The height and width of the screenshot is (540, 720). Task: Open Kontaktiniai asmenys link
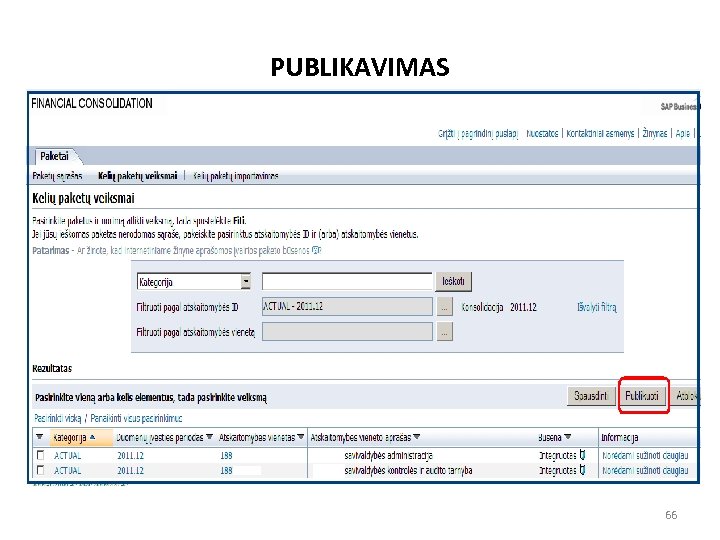pyautogui.click(x=600, y=134)
